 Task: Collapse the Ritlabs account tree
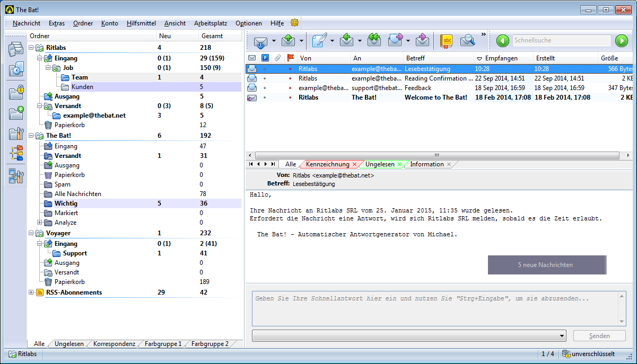point(31,48)
